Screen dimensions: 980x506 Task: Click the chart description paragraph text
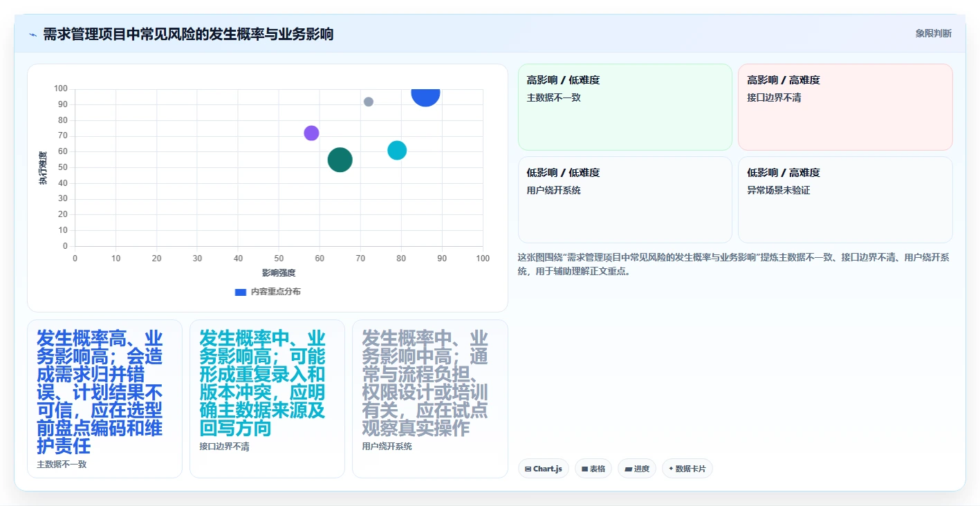click(734, 264)
